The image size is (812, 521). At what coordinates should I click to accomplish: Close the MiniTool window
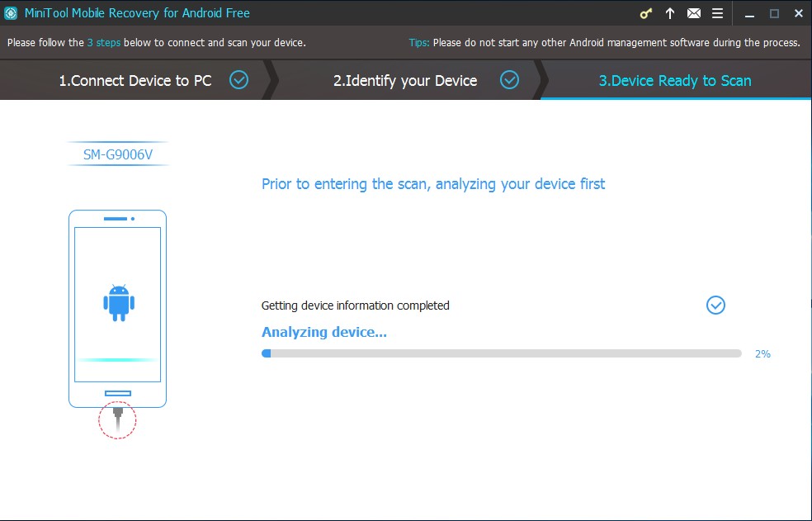(799, 14)
